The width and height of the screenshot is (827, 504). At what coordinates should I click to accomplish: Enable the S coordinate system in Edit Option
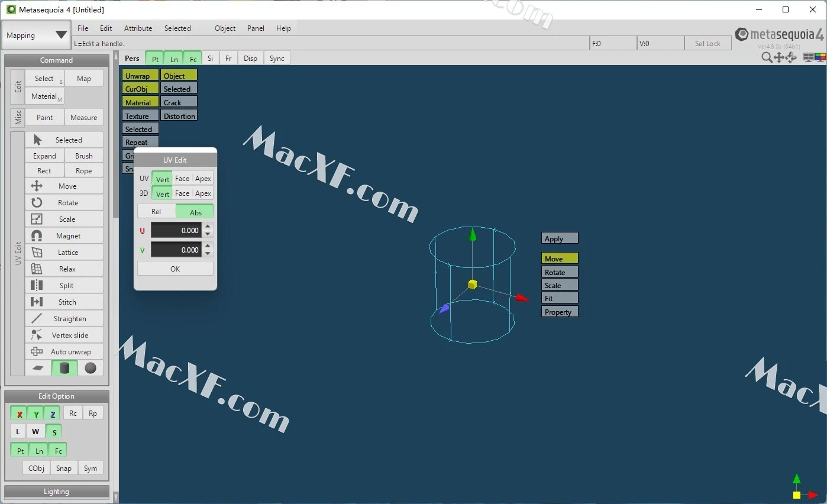point(54,432)
